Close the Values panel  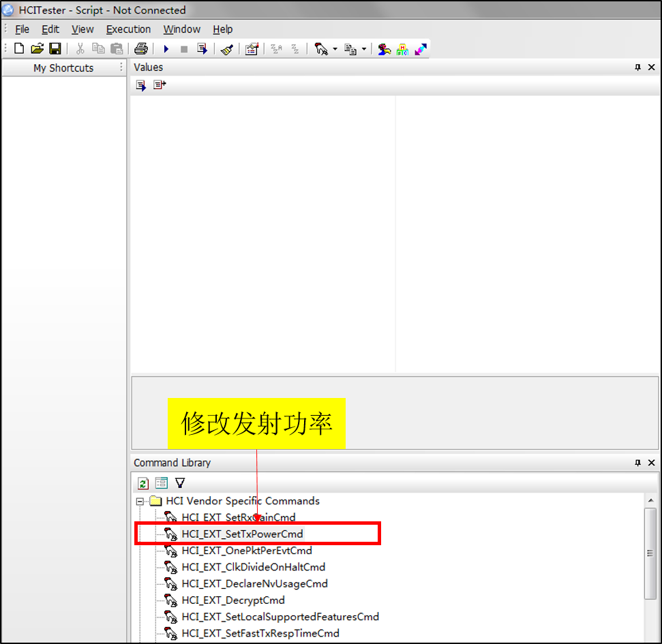[652, 67]
